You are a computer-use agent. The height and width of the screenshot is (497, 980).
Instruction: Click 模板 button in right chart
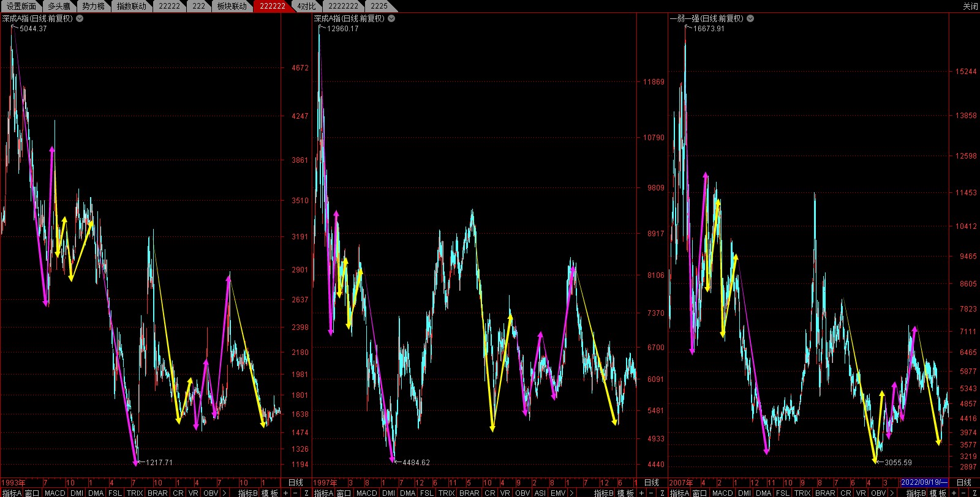click(938, 493)
